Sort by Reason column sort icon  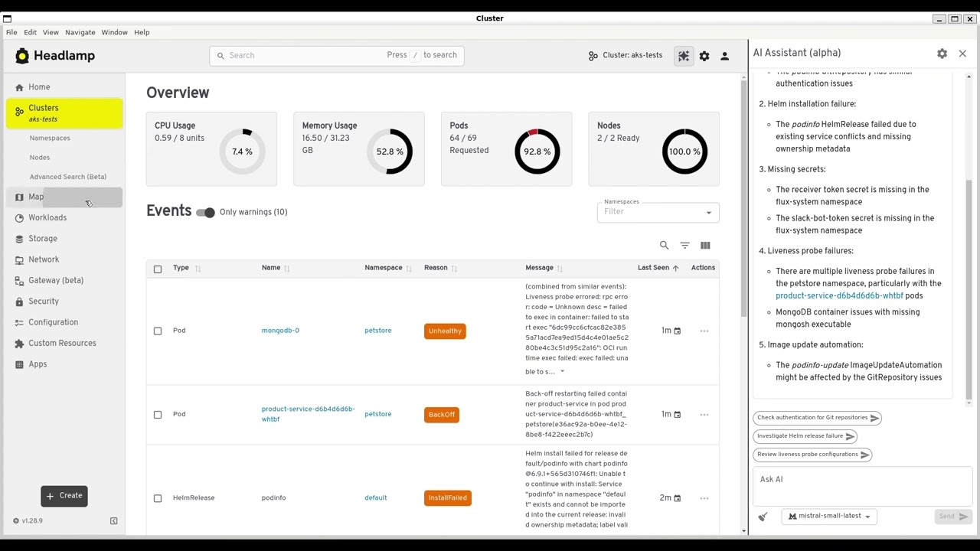454,269
